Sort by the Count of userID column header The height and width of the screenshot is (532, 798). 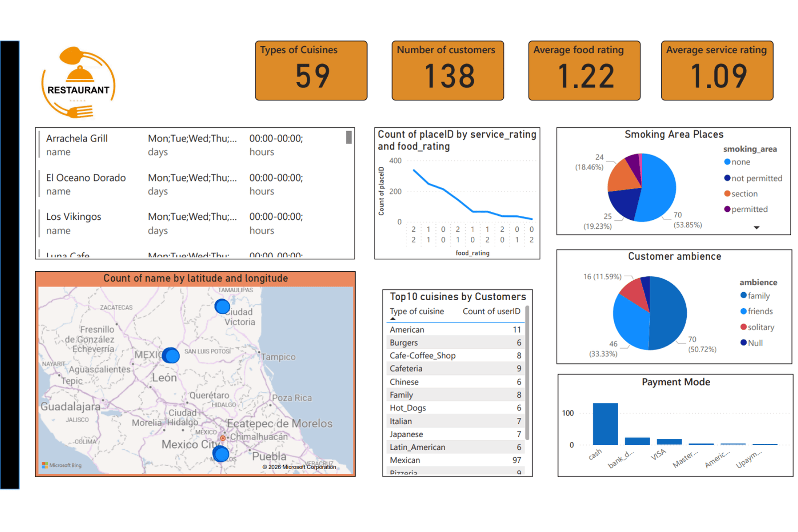coord(491,311)
